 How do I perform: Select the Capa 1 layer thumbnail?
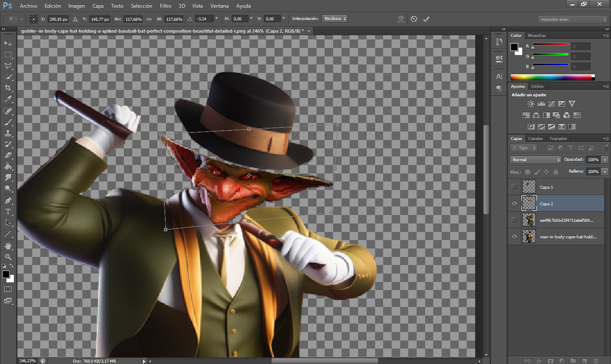click(x=529, y=187)
